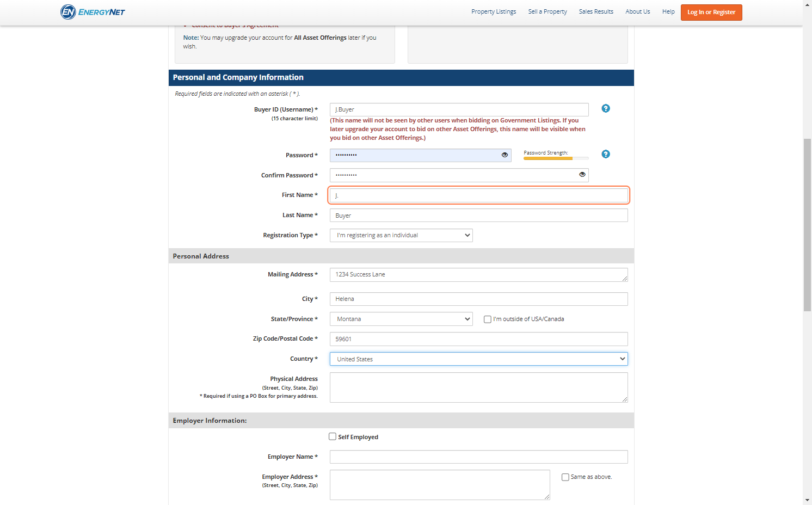Open the Country dropdown
812x505 pixels.
[x=479, y=359]
